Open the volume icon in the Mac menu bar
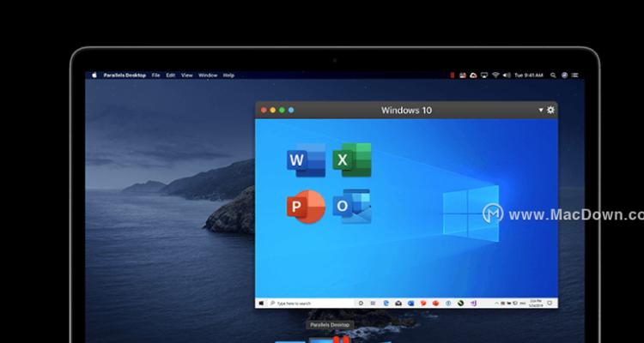This screenshot has width=644, height=343. point(507,75)
